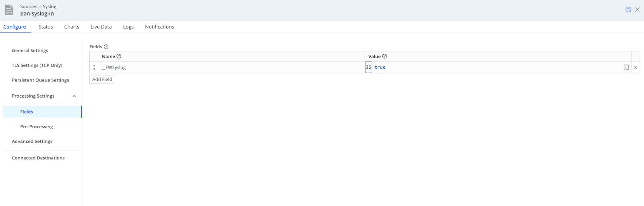Collapse the Processing Settings section
This screenshot has height=206, width=644.
coord(74,96)
